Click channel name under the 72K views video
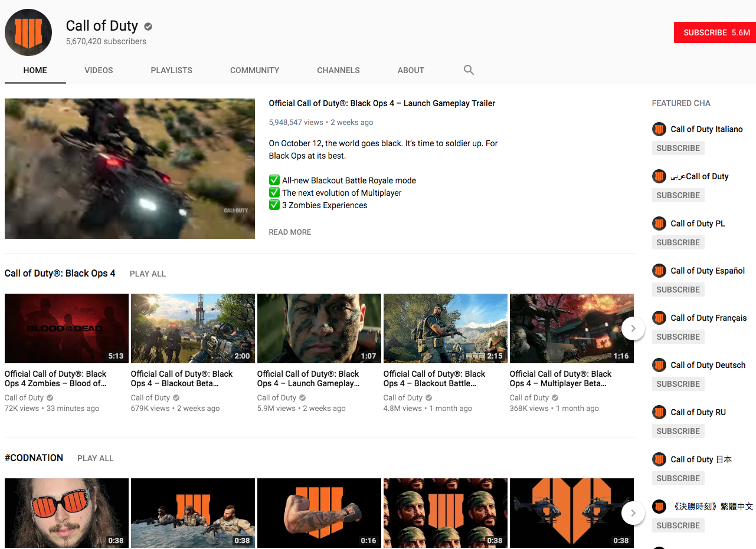The image size is (756, 549). click(x=24, y=398)
